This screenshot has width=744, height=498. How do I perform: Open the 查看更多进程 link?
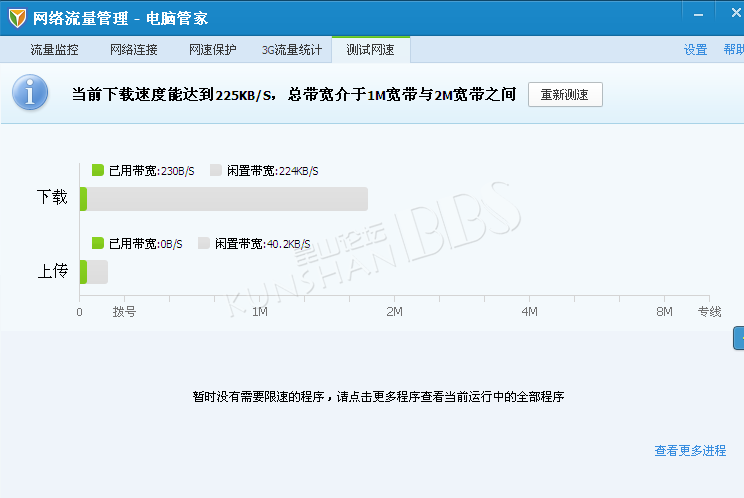point(690,451)
